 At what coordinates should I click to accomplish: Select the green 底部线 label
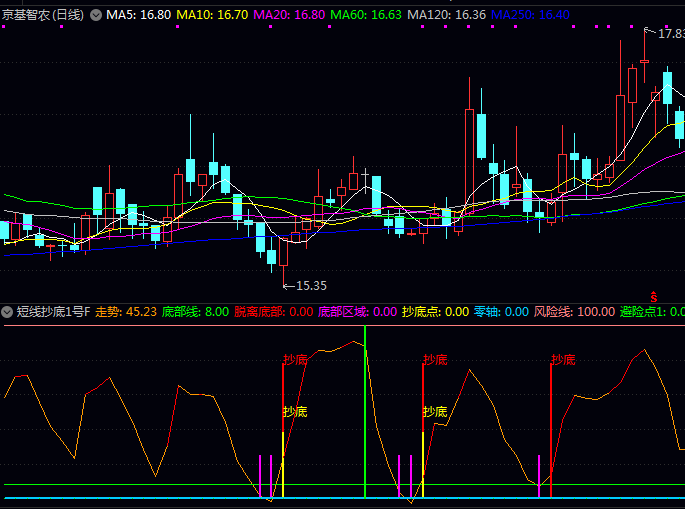pyautogui.click(x=195, y=312)
